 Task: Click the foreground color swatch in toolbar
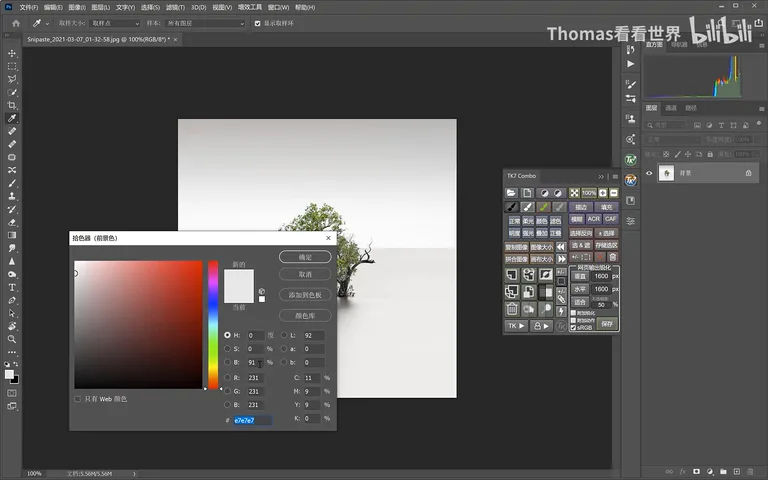pyautogui.click(x=9, y=375)
